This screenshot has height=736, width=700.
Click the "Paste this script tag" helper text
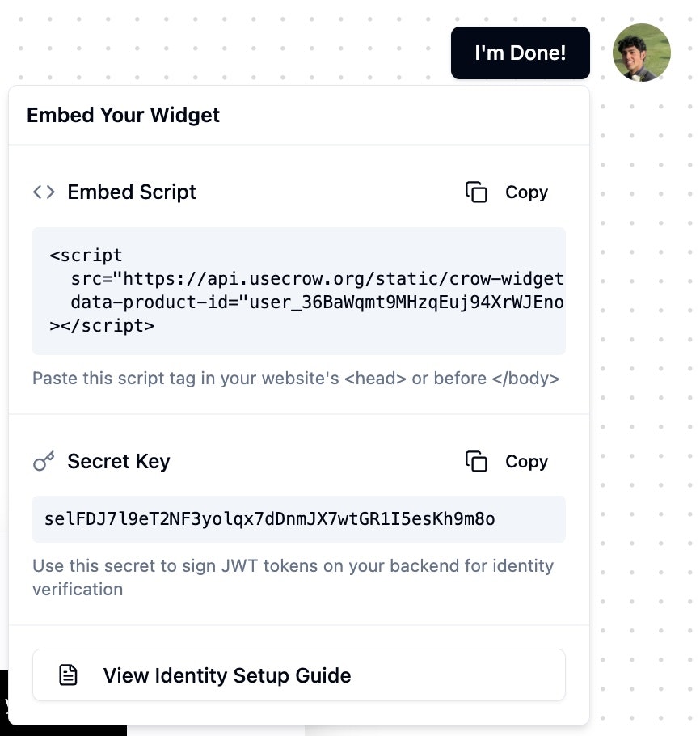[x=296, y=379]
